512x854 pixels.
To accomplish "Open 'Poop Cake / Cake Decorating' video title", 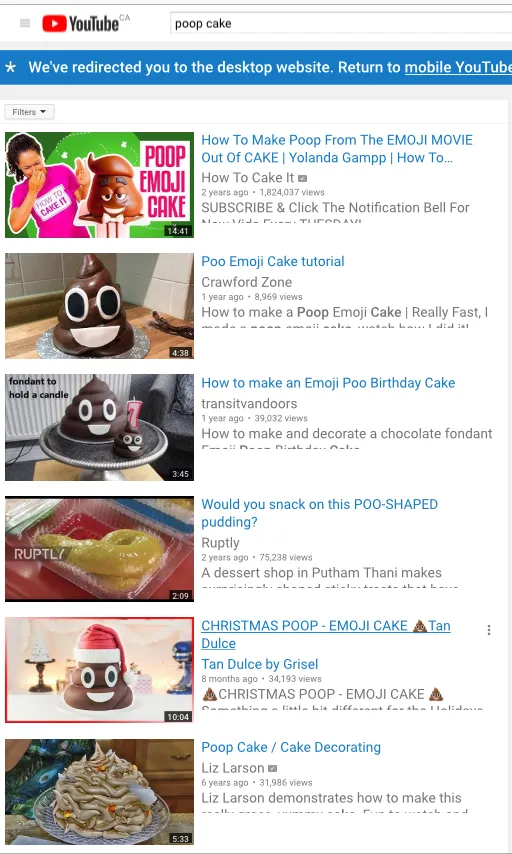I will [x=291, y=747].
